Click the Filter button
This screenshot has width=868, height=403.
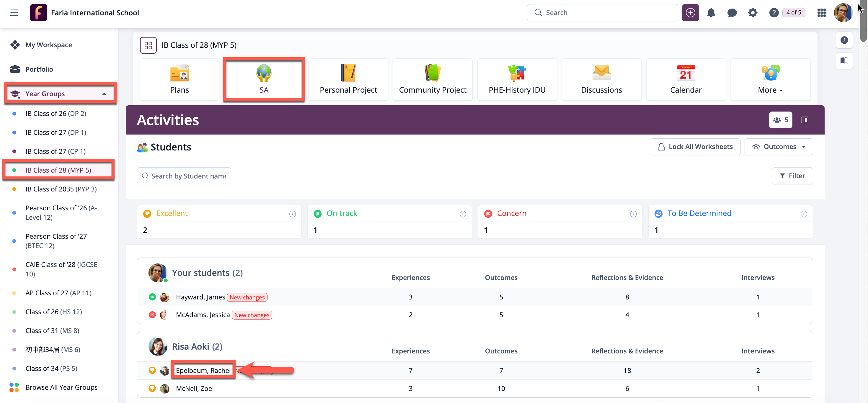click(792, 176)
